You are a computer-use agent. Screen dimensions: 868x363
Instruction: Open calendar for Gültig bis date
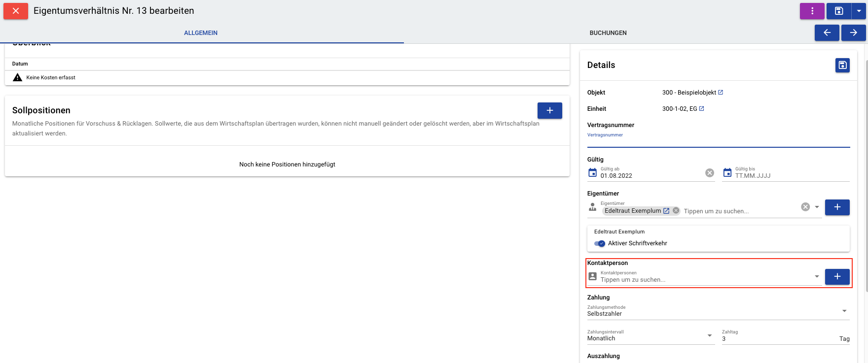coord(727,173)
